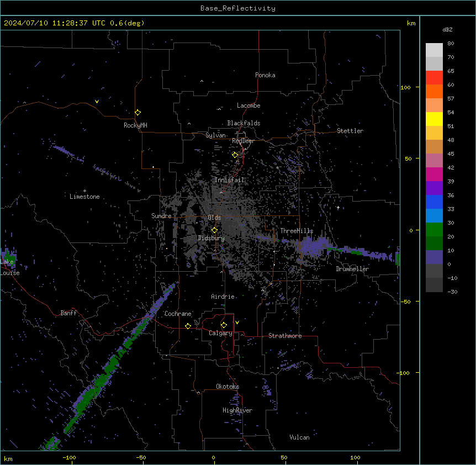Click the Okotoks label
The image size is (476, 465).
click(x=228, y=387)
